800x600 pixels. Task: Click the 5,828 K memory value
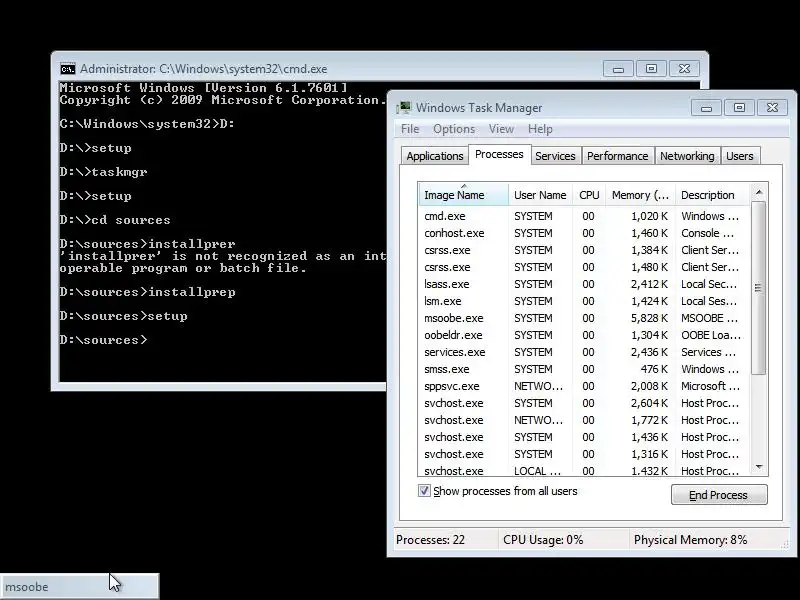[649, 318]
